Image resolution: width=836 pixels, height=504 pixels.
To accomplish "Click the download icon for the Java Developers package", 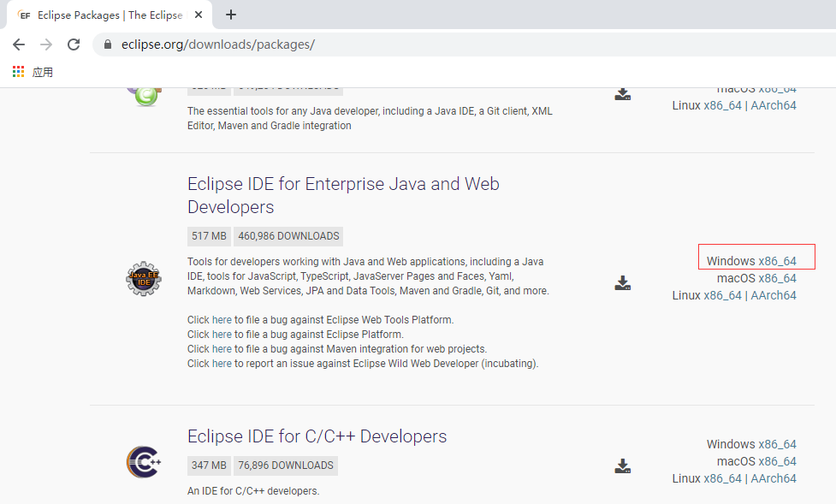I will click(x=623, y=94).
